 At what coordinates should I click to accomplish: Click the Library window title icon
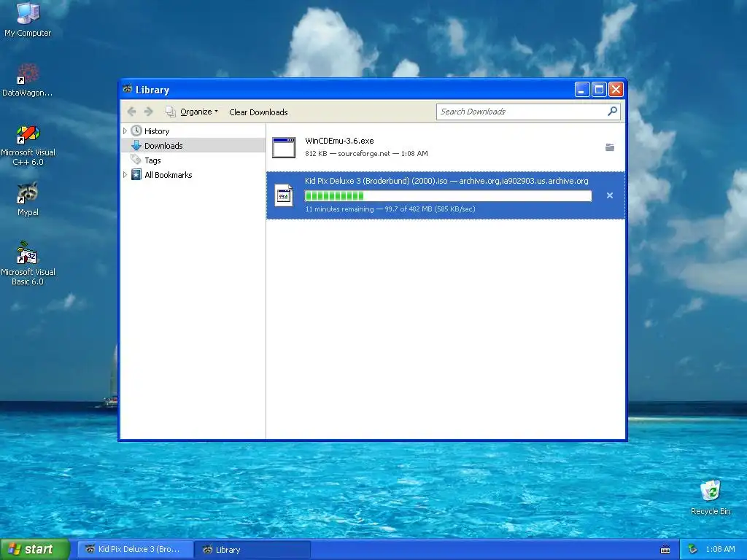pyautogui.click(x=127, y=89)
